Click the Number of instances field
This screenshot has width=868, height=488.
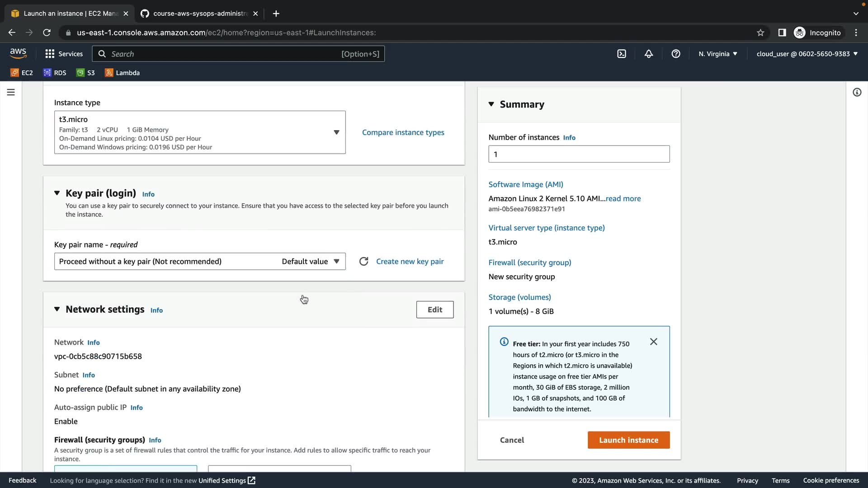[x=579, y=154]
